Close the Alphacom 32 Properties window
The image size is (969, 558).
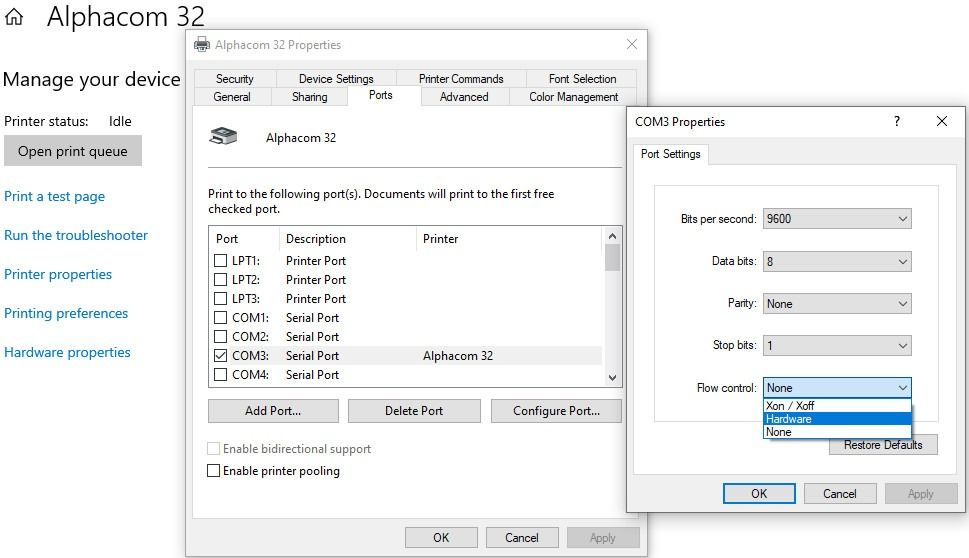tap(632, 44)
